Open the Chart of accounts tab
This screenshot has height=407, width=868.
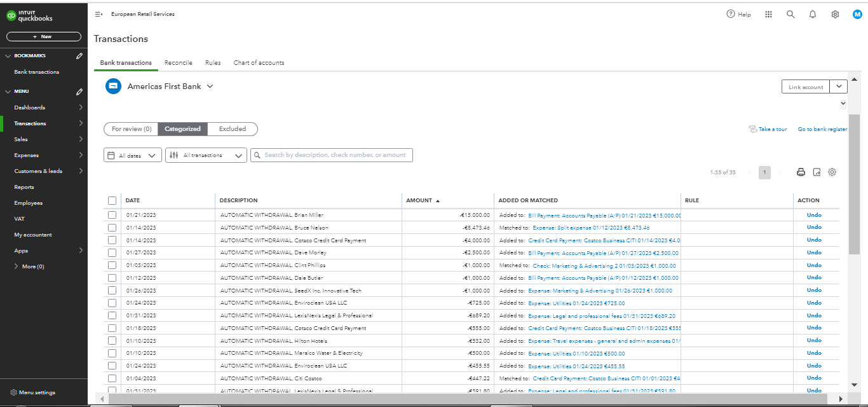coord(259,63)
